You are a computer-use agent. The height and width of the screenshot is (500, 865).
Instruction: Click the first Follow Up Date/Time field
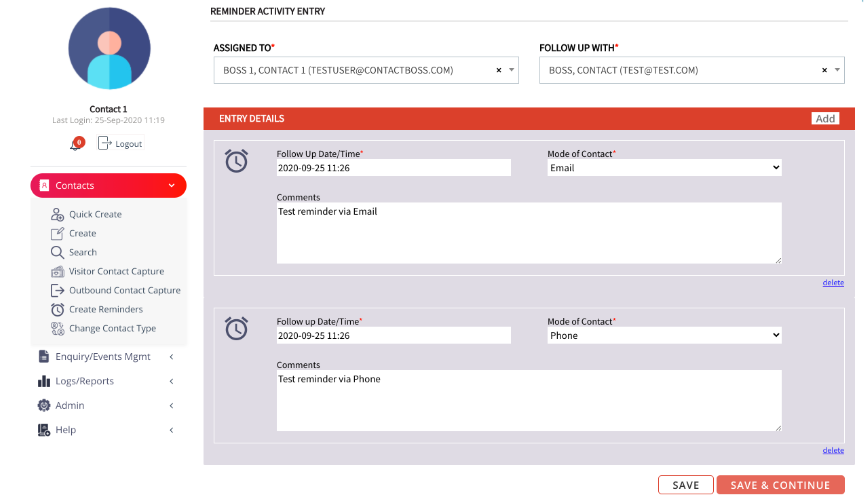(x=393, y=168)
